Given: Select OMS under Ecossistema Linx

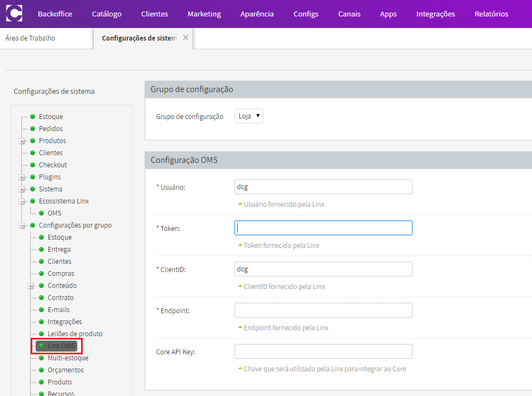Looking at the screenshot, I should [x=54, y=213].
